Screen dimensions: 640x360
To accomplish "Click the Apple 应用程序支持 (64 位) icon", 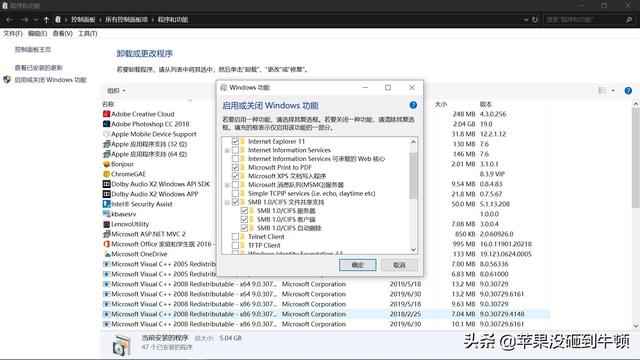I will click(x=107, y=154).
